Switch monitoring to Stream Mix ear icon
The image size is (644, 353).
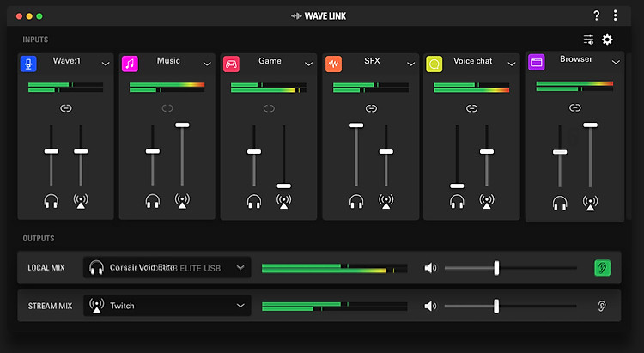(x=602, y=306)
